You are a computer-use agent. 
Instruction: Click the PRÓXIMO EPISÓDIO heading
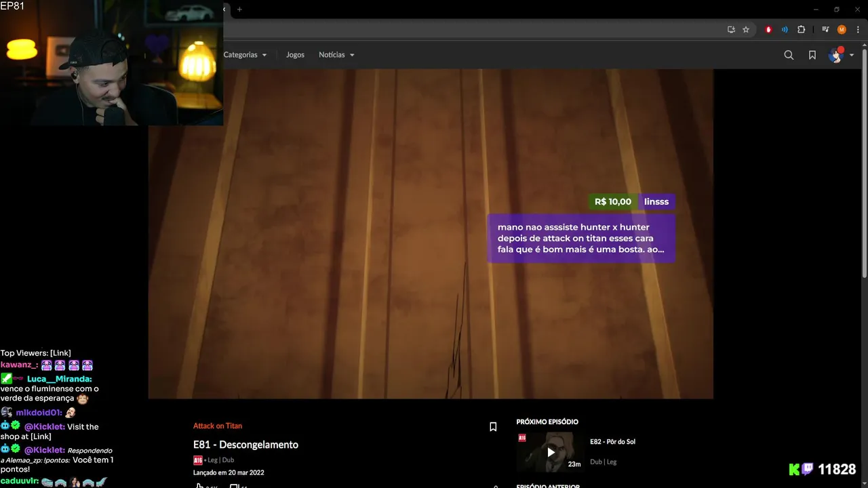547,422
